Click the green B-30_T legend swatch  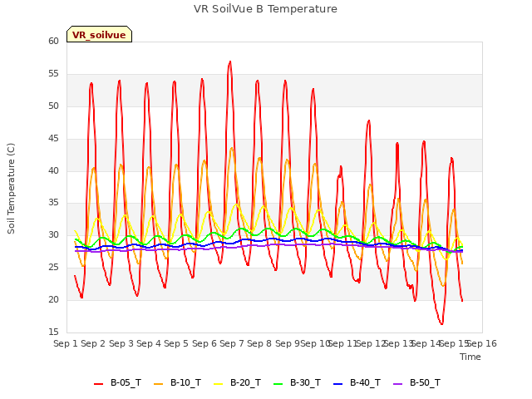point(278,384)
